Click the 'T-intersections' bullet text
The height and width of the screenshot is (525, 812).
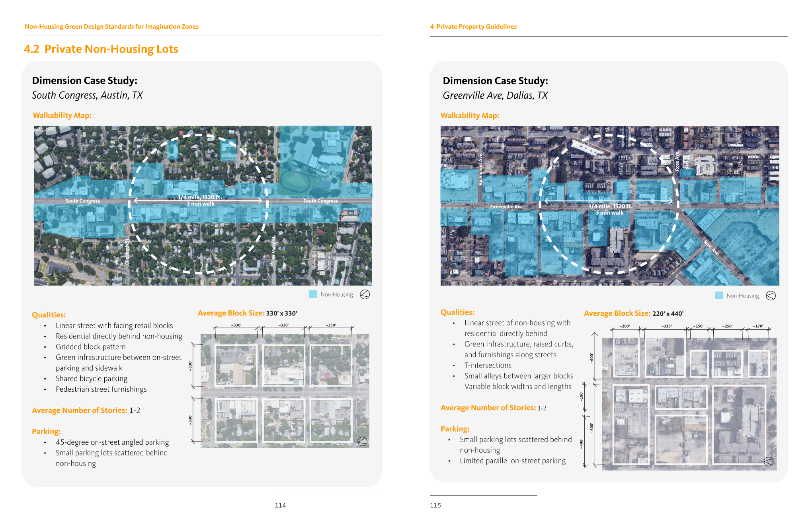point(488,365)
